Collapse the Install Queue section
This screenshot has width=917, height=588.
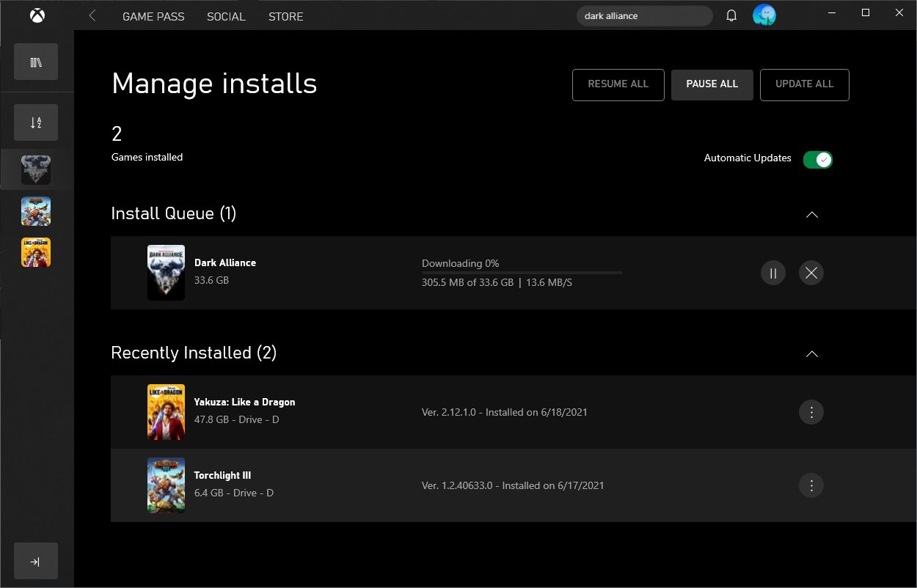pyautogui.click(x=811, y=215)
